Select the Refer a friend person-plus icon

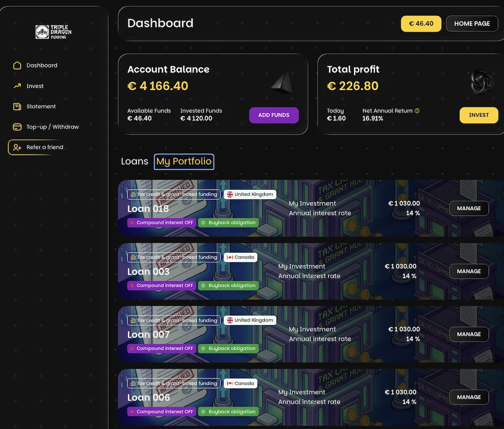pyautogui.click(x=16, y=147)
